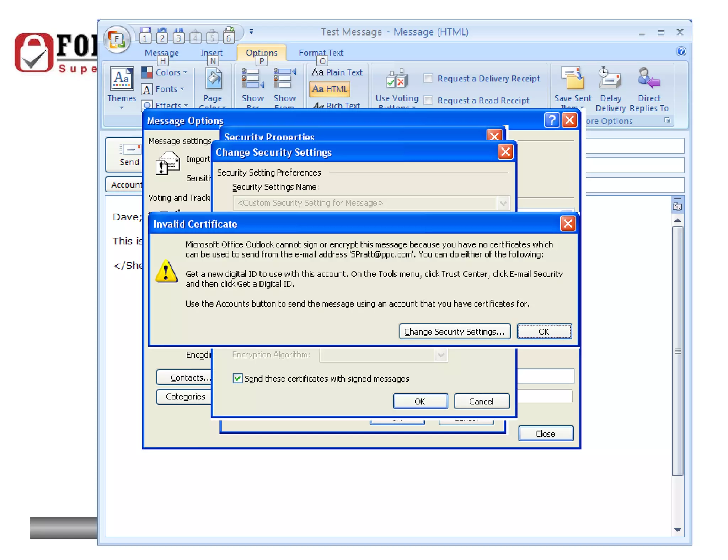This screenshot has width=728, height=560.
Task: Switch to the Insert ribbon tab
Action: pyautogui.click(x=212, y=53)
